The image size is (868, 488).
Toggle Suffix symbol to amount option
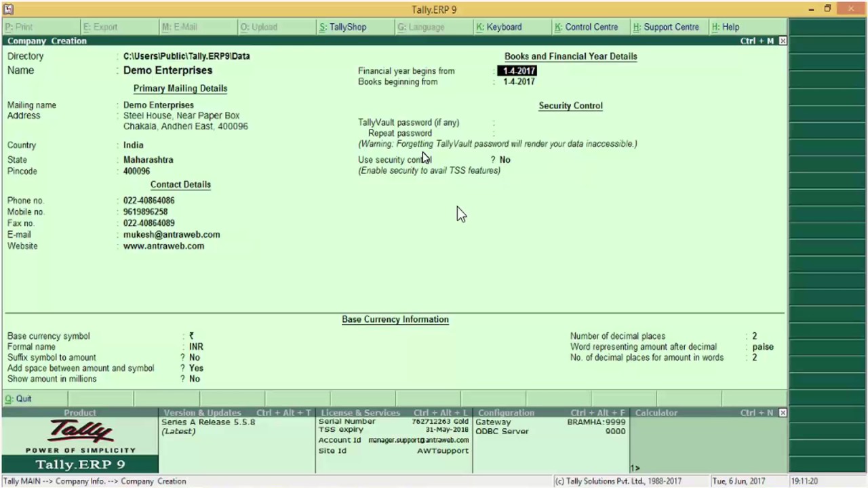click(x=195, y=357)
